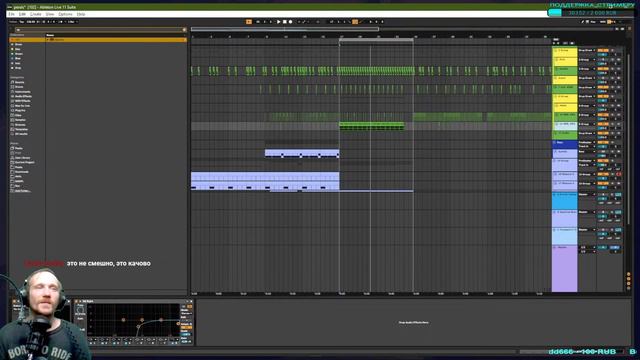Toggle the EQ Eight device activator
The width and height of the screenshot is (640, 360).
(76, 301)
